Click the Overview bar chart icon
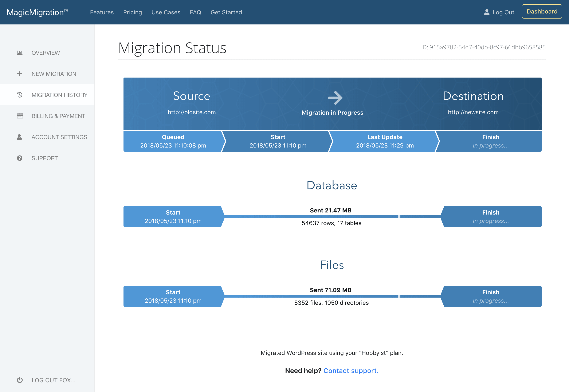The image size is (569, 392). click(x=20, y=53)
